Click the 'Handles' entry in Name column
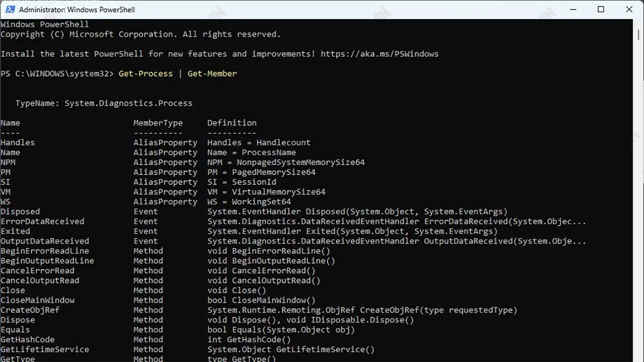 [17, 142]
